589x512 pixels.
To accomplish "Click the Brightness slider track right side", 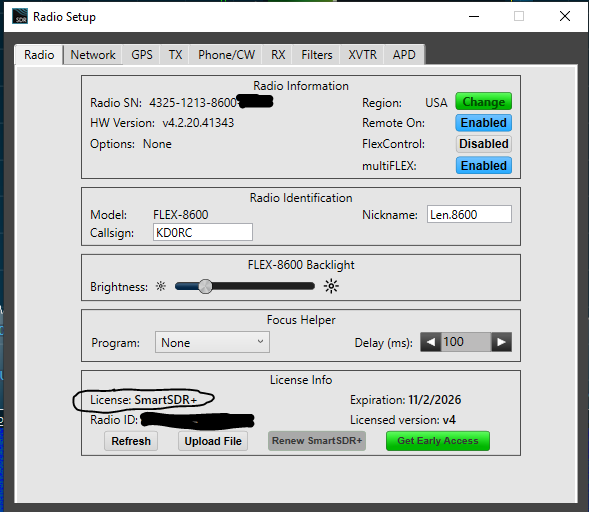I will tap(263, 287).
